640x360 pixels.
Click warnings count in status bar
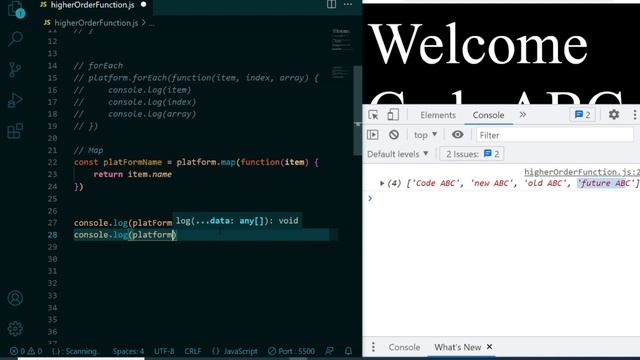tap(35, 351)
